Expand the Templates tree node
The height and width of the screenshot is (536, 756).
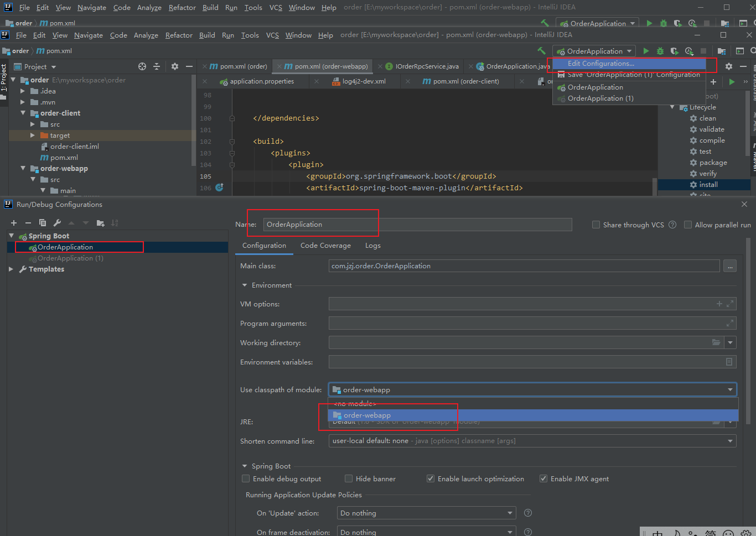[12, 269]
